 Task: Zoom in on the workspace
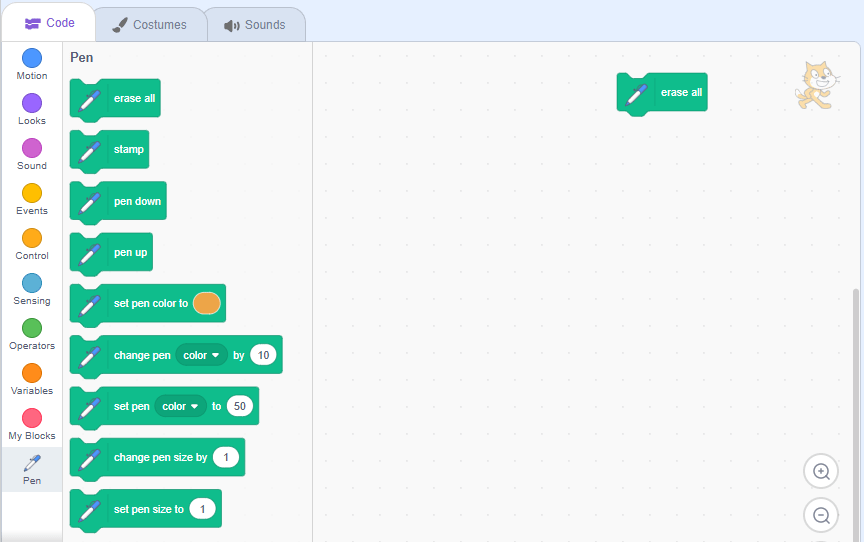coord(821,471)
